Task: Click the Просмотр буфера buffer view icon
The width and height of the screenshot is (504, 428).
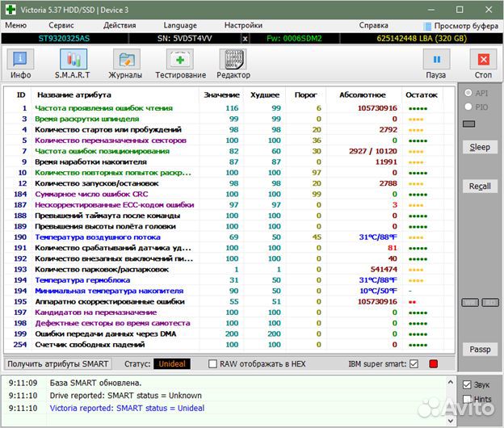Action: pos(428,26)
